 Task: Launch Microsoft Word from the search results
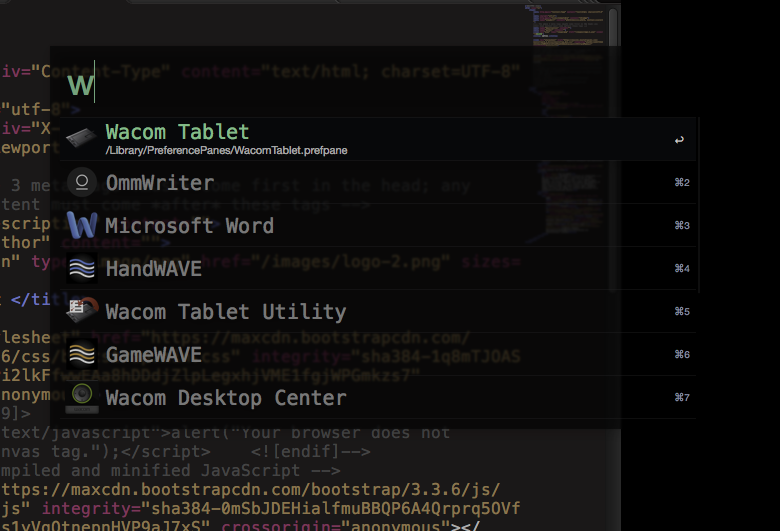point(189,226)
